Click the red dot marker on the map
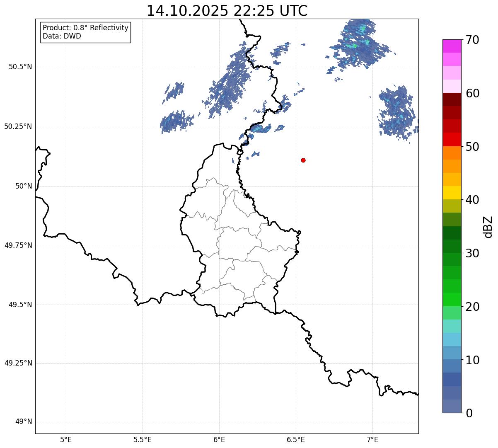This screenshot has height=448, width=498. (x=303, y=160)
